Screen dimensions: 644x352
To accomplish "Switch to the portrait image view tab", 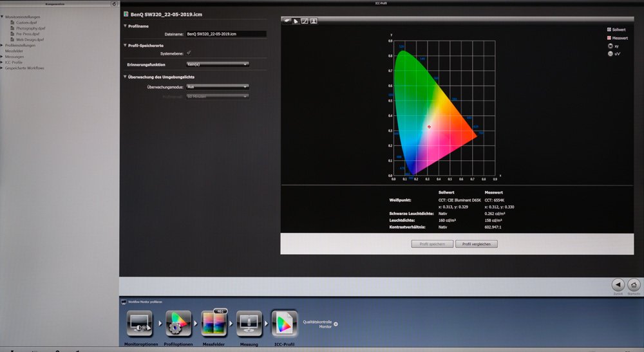I will click(x=314, y=21).
